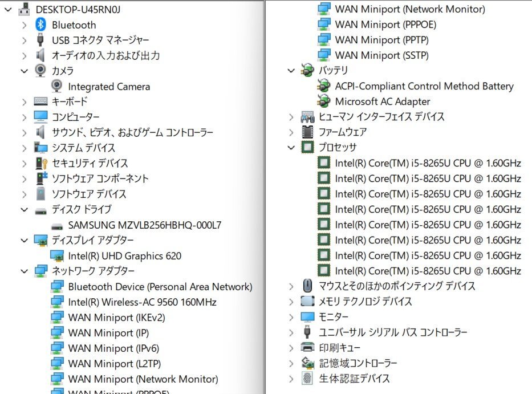Click the ファームウェア chip icon
The image size is (532, 394).
click(307, 132)
